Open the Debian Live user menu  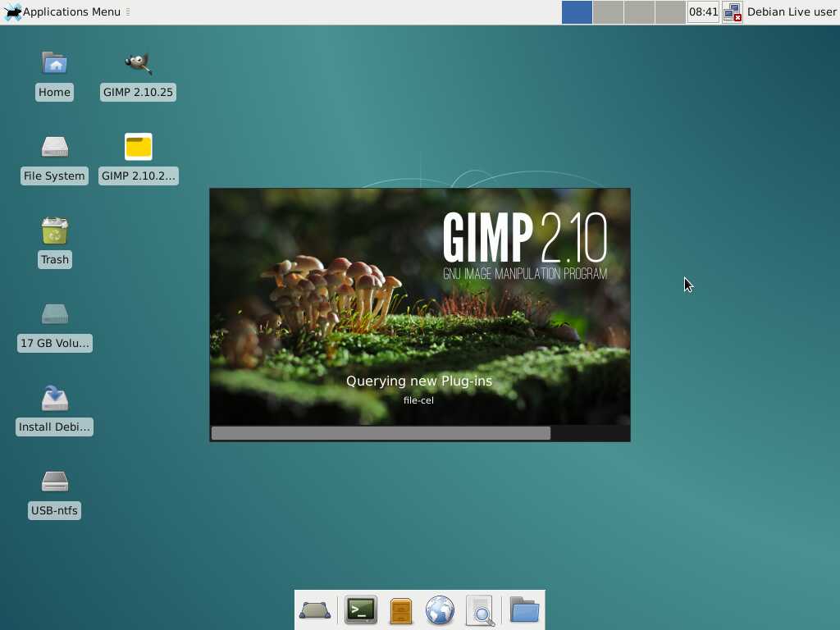(792, 11)
